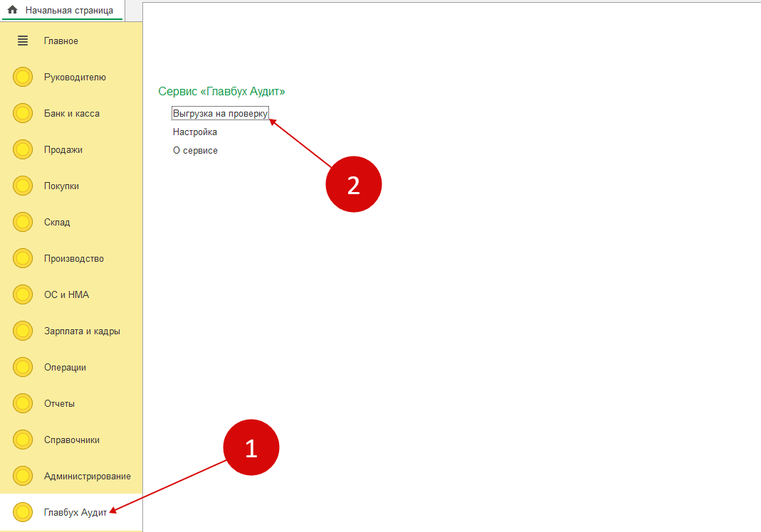The image size is (761, 532).
Task: Select the Банк и касса section icon
Action: tap(23, 114)
